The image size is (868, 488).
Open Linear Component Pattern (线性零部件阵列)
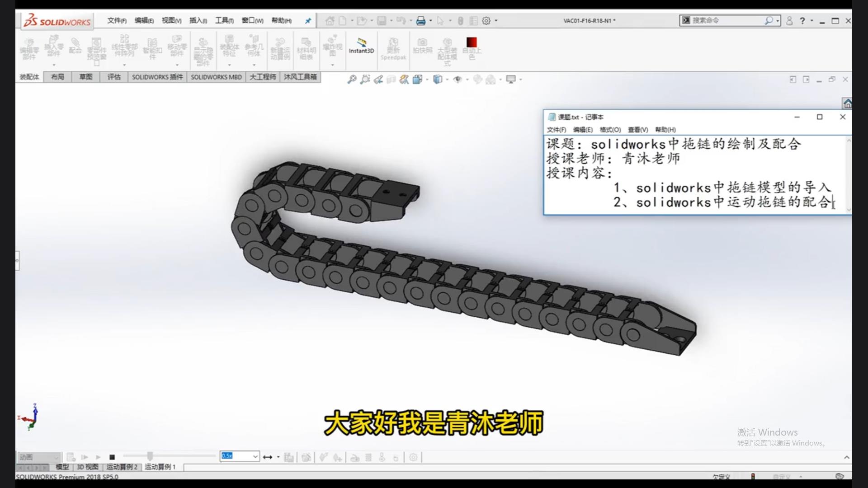click(124, 46)
